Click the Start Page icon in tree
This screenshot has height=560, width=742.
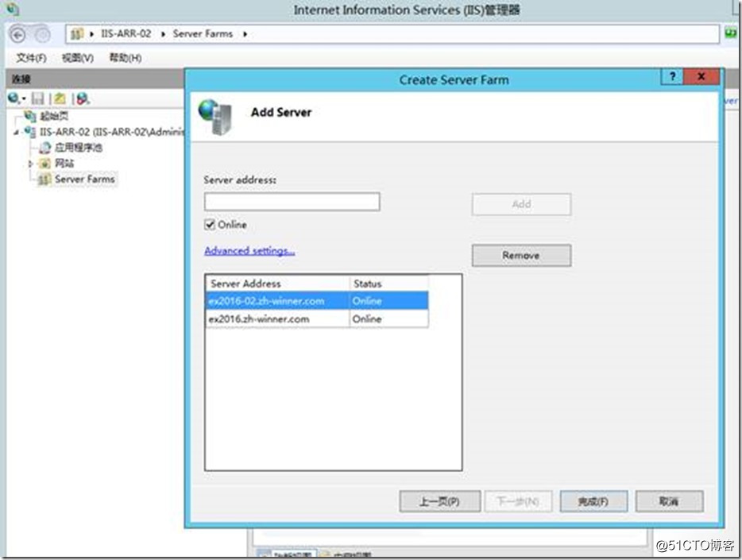[30, 116]
